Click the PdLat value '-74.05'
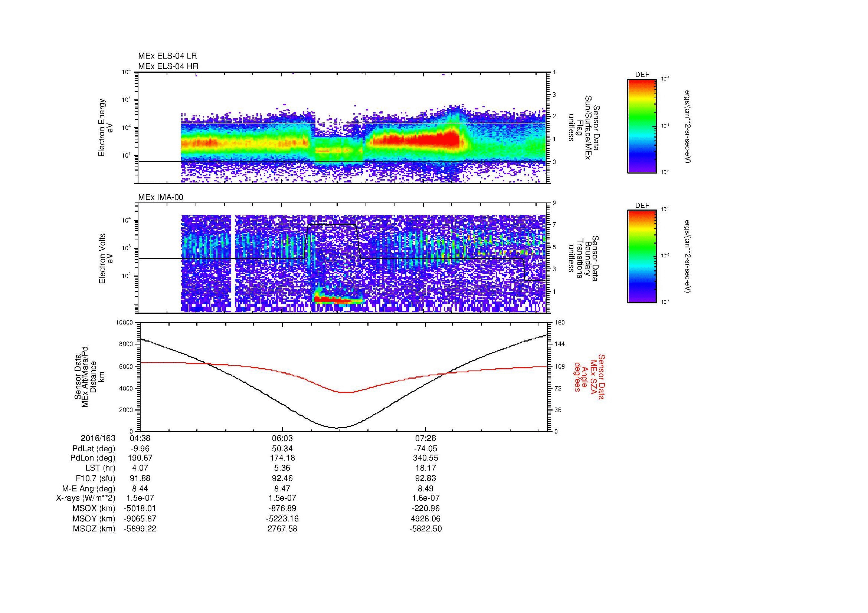 (x=426, y=449)
